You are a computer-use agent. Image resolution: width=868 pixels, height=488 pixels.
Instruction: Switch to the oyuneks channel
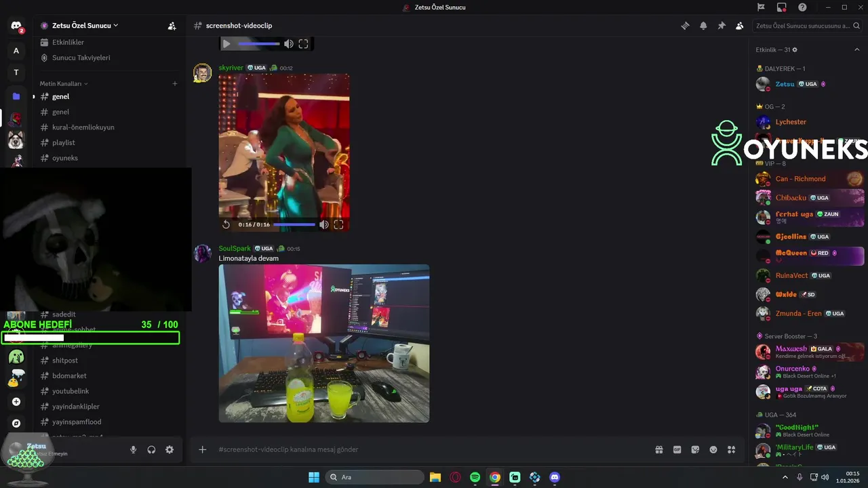65,158
